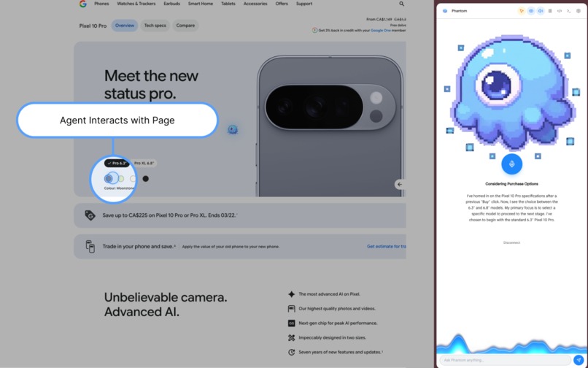Open the Google One link
This screenshot has height=368, width=588.
pyautogui.click(x=381, y=31)
